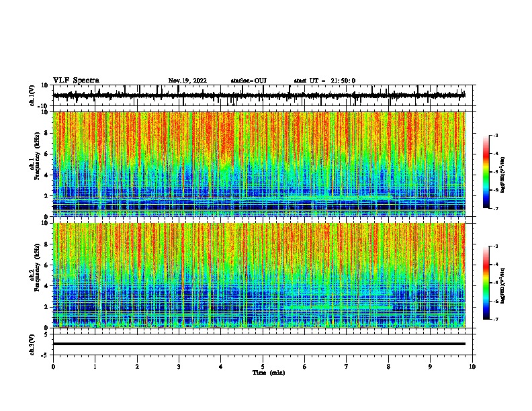532x411 pixels.
Task: Click the "6" kHz tick on ch.2 axis
Action: [x=46, y=265]
